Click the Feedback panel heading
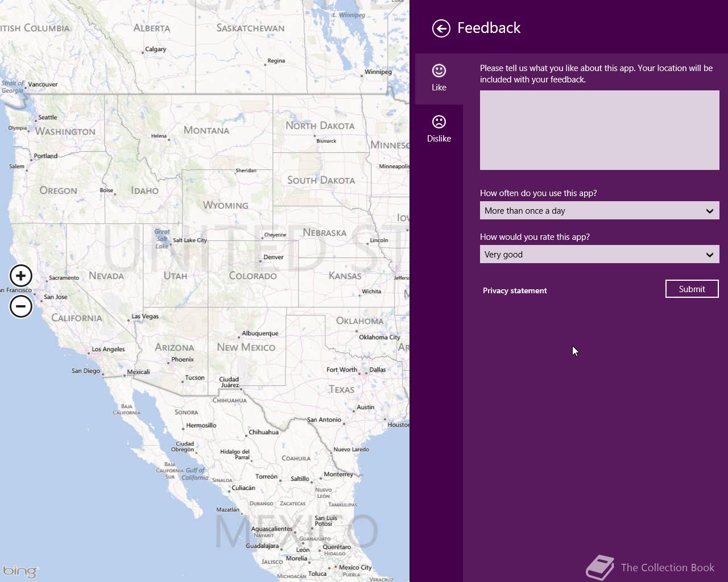Screen dimensions: 728x582 pyautogui.click(x=489, y=28)
